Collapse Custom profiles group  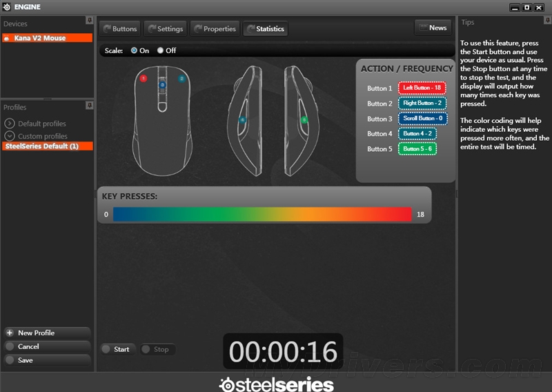tap(10, 135)
